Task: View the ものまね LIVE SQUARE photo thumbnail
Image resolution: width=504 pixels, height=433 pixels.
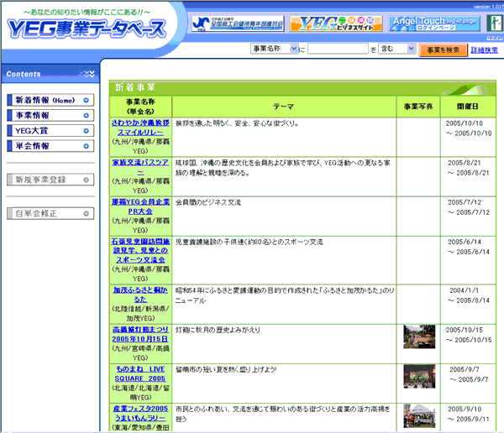Action: (418, 376)
